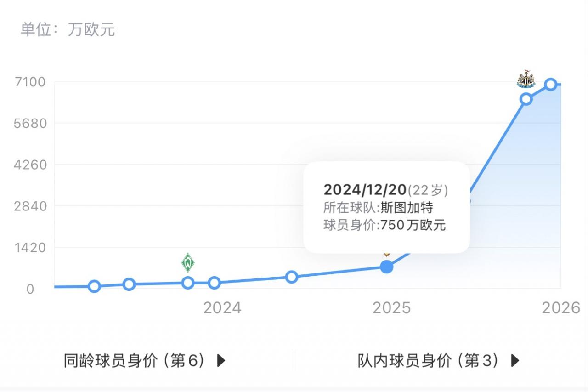588x392 pixels.
Task: Click the Werder Bremen club logo
Action: click(x=188, y=263)
